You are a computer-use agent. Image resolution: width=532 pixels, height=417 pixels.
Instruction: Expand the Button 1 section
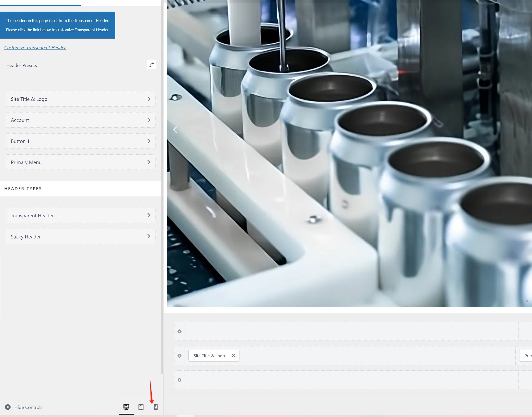point(80,141)
